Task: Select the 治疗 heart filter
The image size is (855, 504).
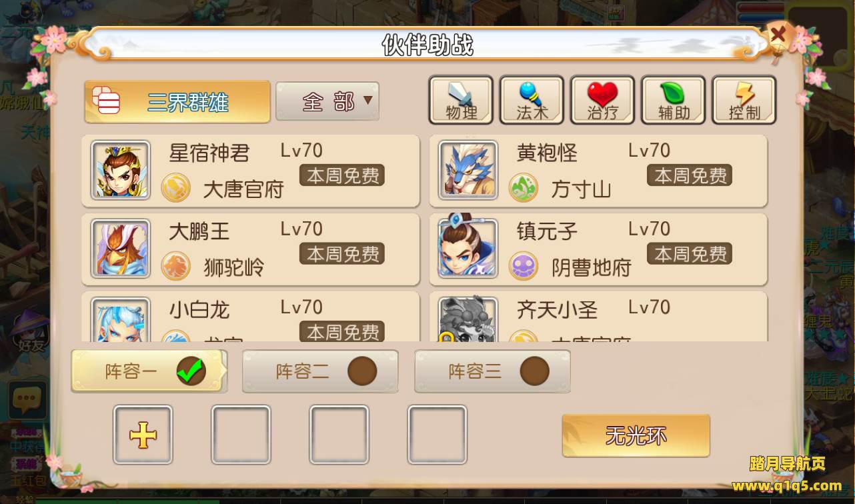Action: coord(602,100)
